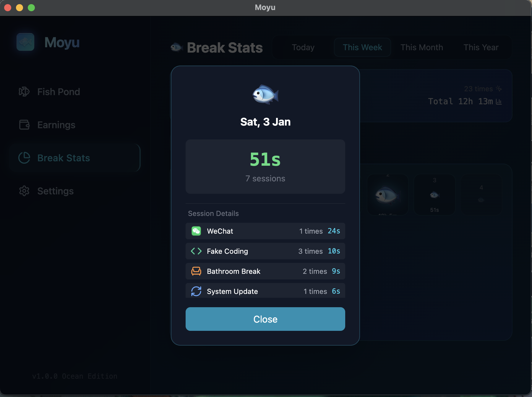This screenshot has height=397, width=532.
Task: Click fish icon next to Break Stats heading
Action: tap(177, 47)
